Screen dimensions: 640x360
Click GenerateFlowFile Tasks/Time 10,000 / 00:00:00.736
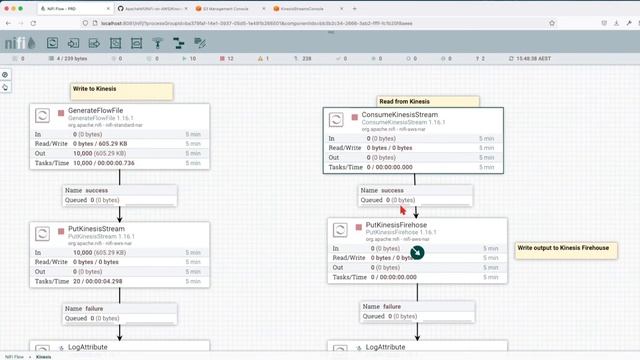tap(104, 163)
